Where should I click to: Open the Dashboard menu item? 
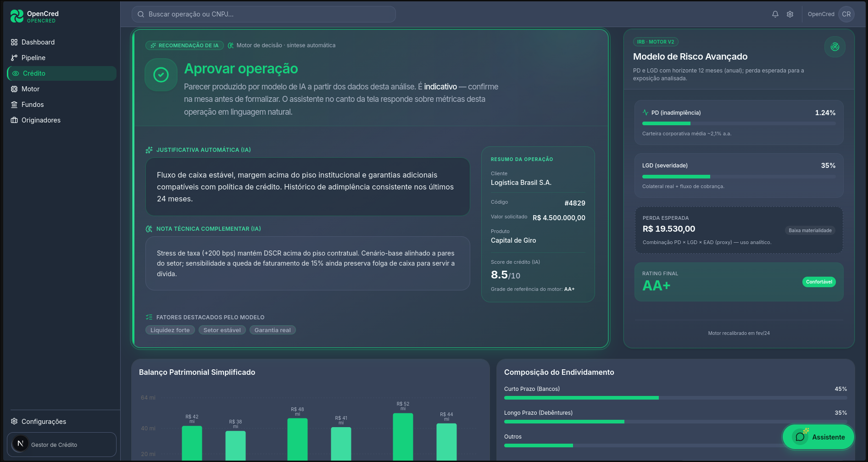[x=61, y=42]
